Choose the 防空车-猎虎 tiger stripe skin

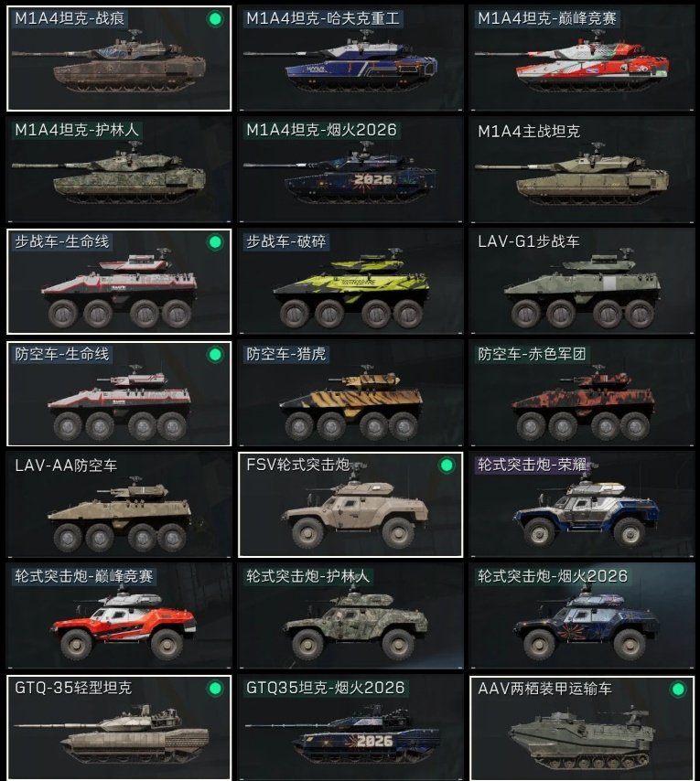350,393
